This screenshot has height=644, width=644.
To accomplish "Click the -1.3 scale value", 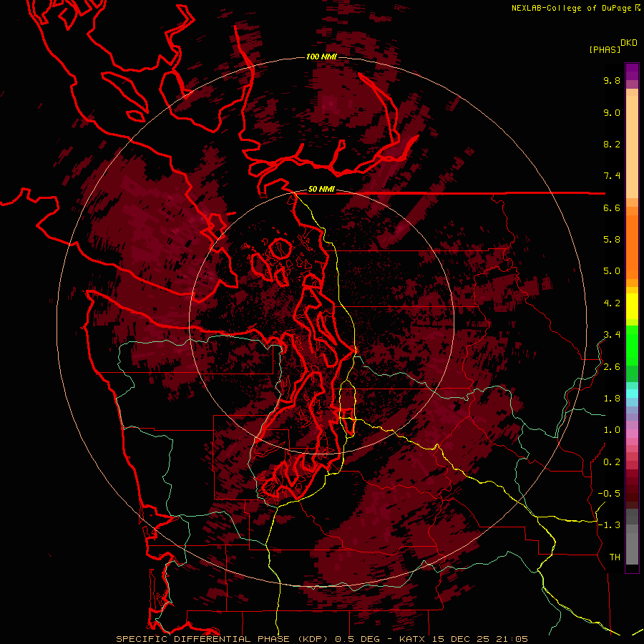I will pyautogui.click(x=609, y=525).
